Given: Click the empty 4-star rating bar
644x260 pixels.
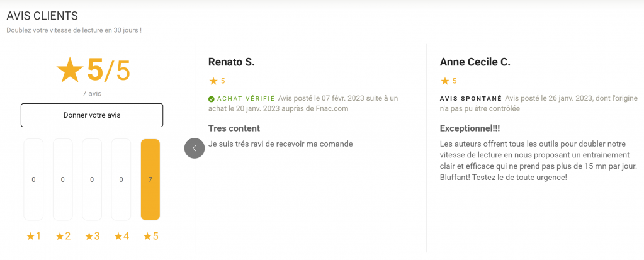Looking at the screenshot, I should tap(121, 180).
